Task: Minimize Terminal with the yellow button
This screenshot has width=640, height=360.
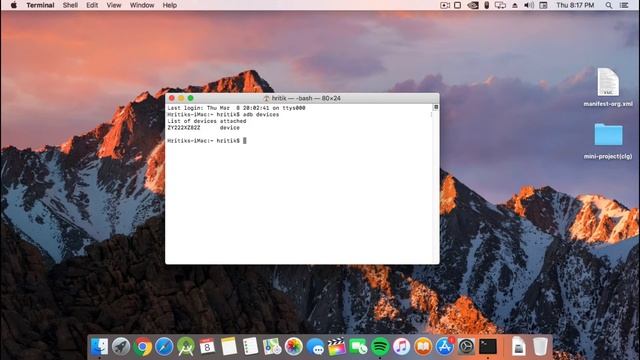Action: coord(181,98)
